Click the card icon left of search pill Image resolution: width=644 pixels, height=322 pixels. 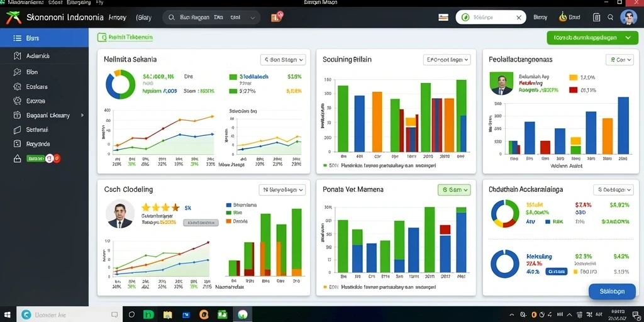click(x=443, y=17)
